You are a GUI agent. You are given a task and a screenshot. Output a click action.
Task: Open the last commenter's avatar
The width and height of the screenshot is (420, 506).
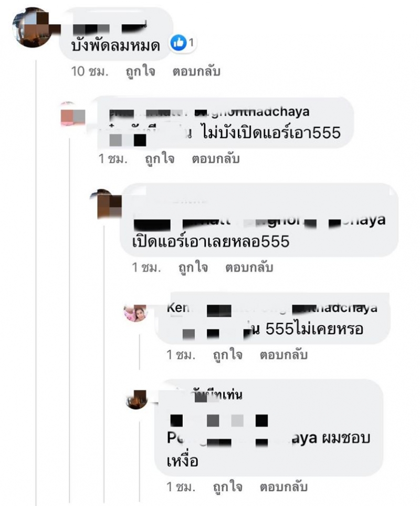(136, 399)
